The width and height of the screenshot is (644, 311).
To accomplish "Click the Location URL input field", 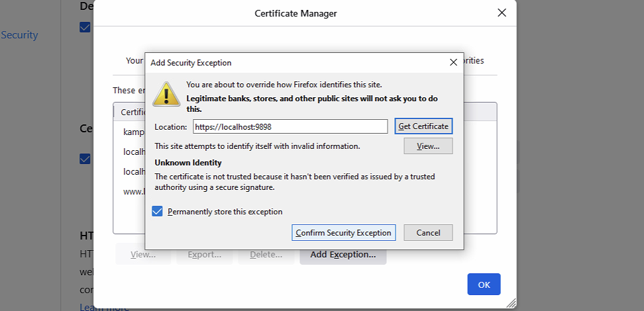I will (290, 126).
